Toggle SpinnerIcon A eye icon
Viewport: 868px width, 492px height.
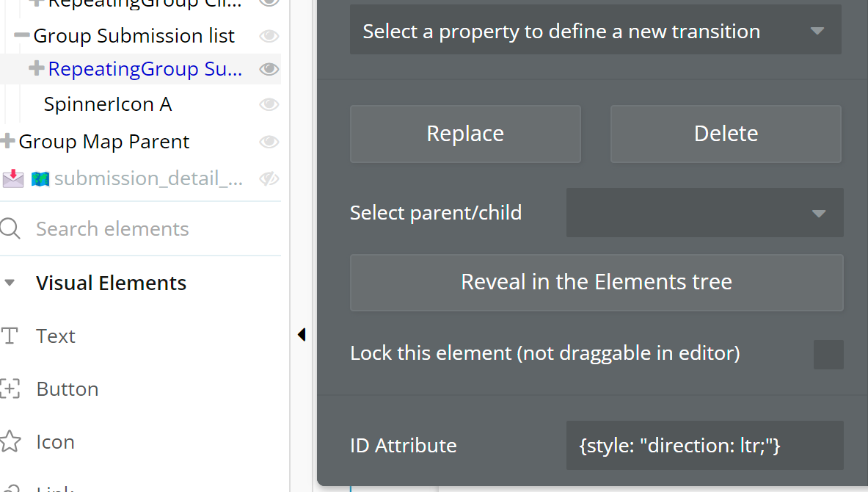coord(269,104)
